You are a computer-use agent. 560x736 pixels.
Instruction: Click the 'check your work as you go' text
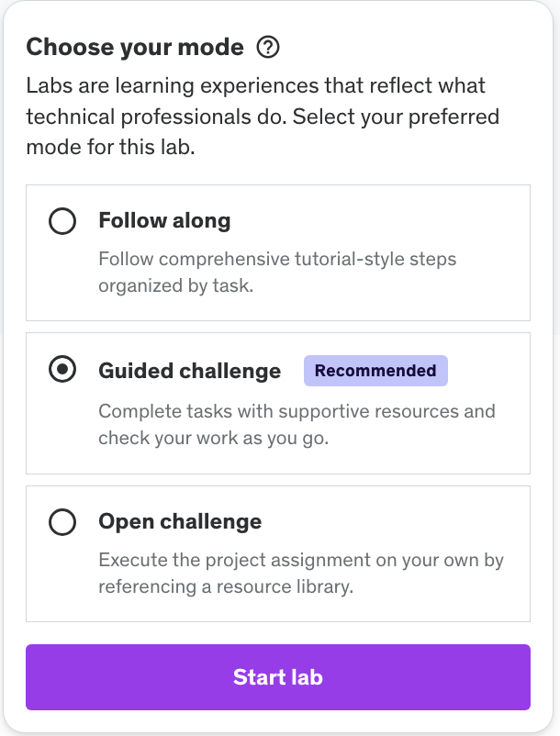tap(212, 439)
